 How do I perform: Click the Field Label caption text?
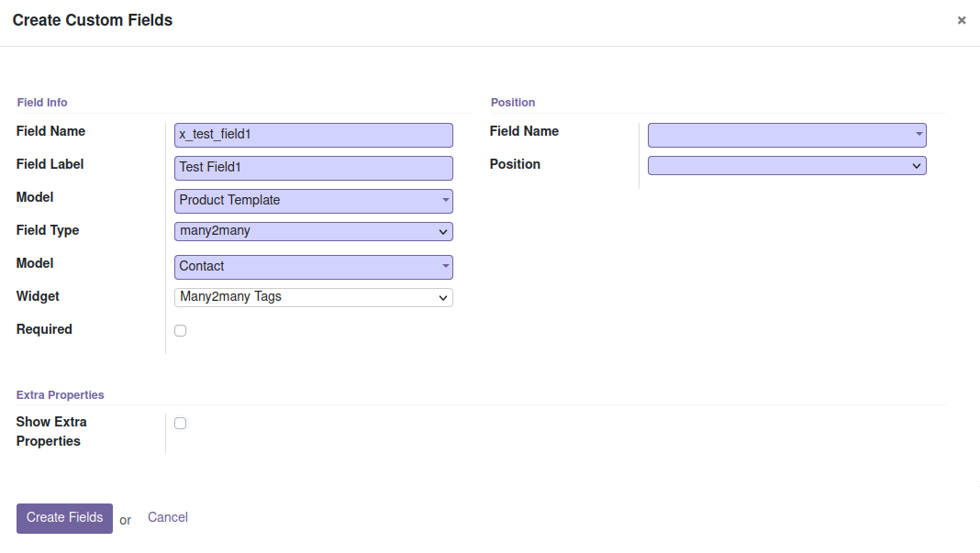click(x=50, y=164)
